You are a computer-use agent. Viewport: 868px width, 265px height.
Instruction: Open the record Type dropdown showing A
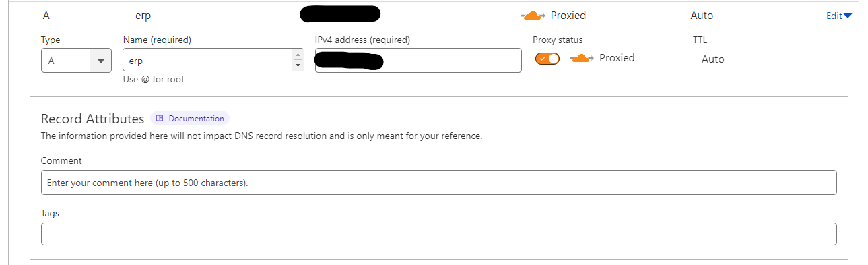coord(76,61)
